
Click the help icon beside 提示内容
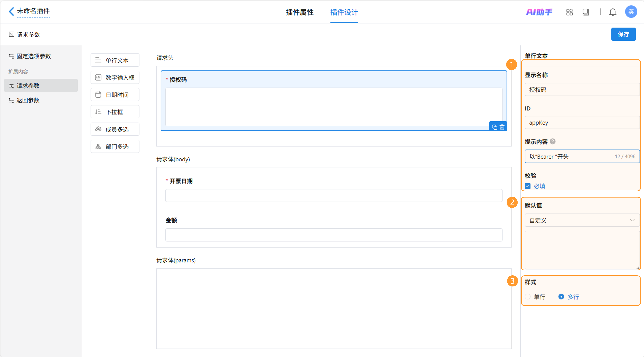[x=553, y=141]
